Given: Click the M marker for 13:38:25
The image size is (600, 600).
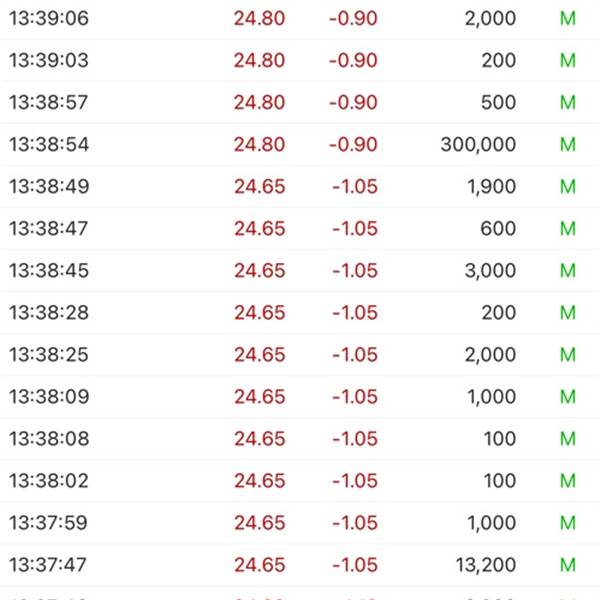Looking at the screenshot, I should click(568, 355).
